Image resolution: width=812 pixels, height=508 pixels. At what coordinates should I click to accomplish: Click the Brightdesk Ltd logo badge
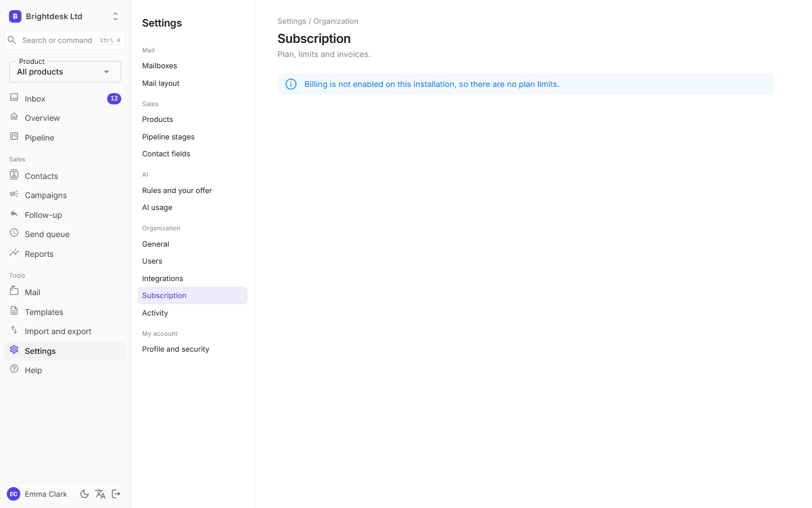(15, 16)
